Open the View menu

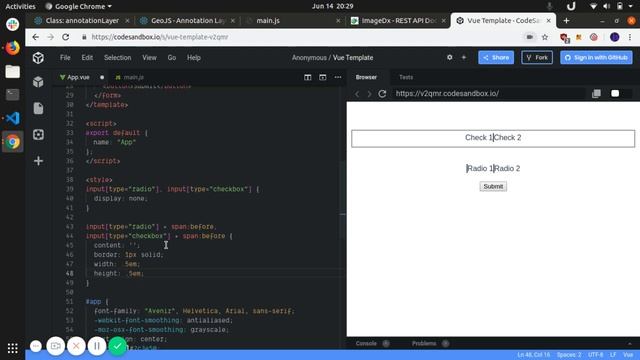(149, 58)
